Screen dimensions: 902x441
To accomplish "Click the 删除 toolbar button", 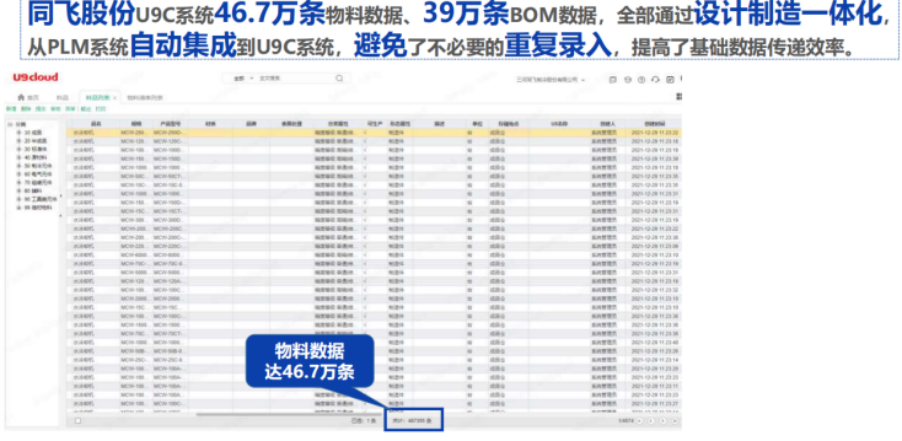I will [26, 109].
